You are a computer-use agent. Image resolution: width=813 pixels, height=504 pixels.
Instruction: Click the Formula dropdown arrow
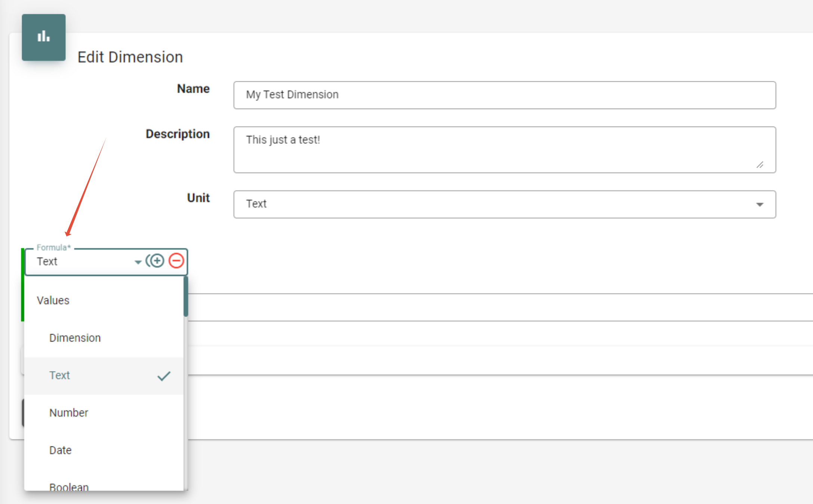(138, 262)
